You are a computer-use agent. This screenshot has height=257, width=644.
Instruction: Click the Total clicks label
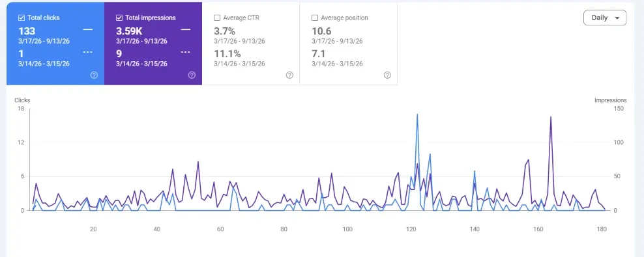click(44, 18)
